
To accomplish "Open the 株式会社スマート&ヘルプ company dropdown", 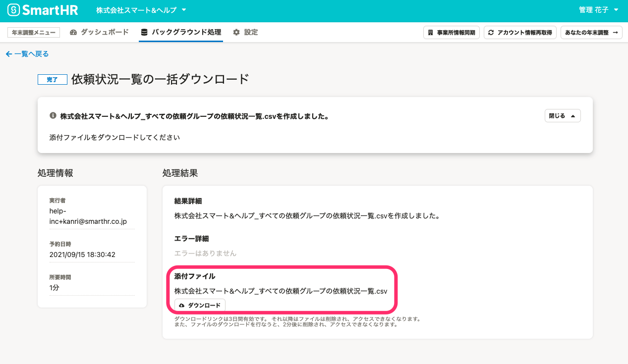I will pyautogui.click(x=141, y=10).
